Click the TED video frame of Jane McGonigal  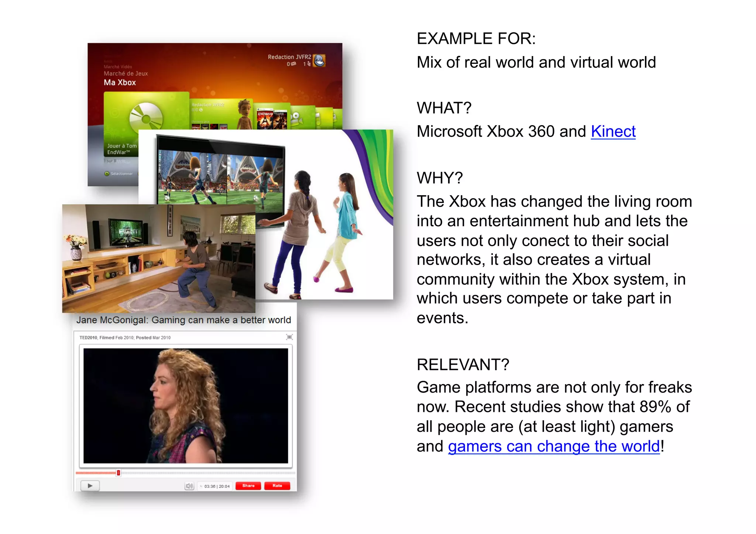186,406
